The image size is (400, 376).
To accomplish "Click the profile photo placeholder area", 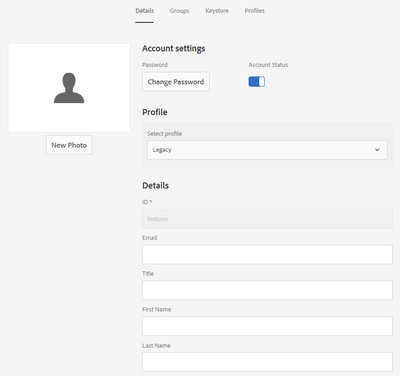I will click(x=69, y=88).
